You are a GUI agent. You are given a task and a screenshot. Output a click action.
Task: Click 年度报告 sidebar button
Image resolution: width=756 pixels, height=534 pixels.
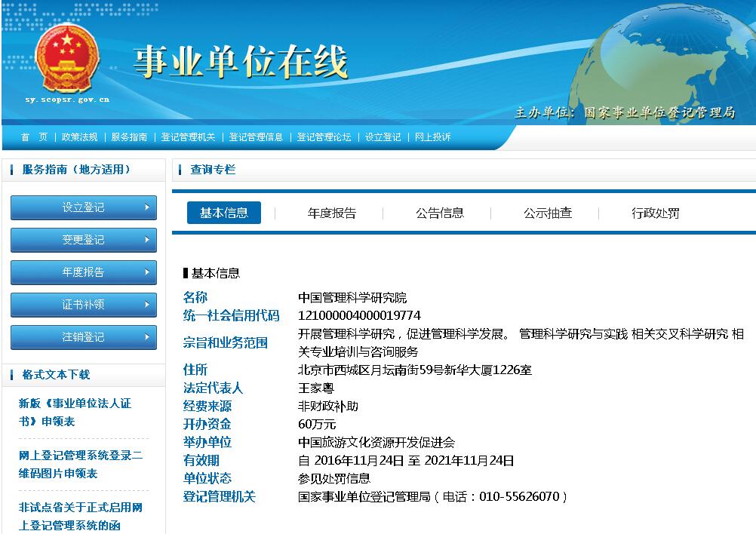pyautogui.click(x=84, y=272)
